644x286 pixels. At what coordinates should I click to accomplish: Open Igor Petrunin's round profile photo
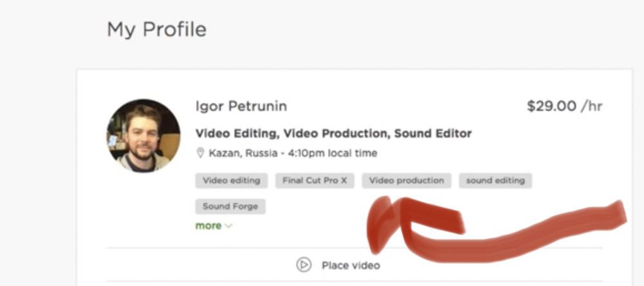[143, 136]
